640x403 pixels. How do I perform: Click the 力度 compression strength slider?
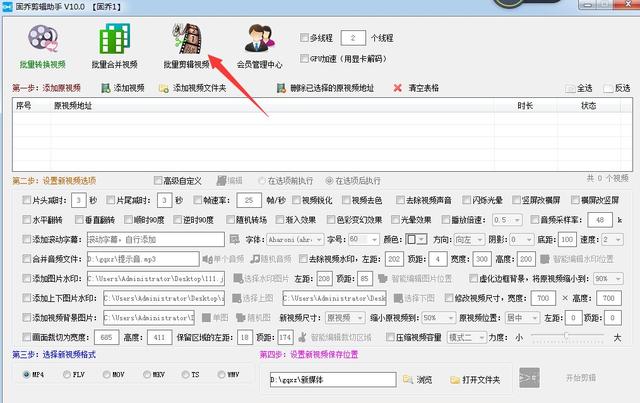(567, 337)
